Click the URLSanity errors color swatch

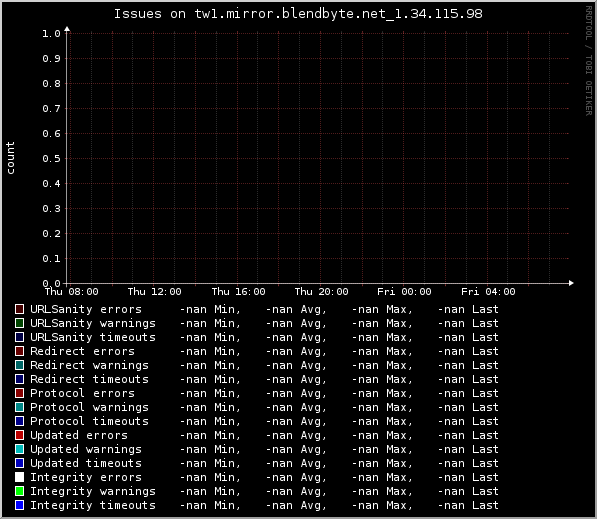coord(19,309)
